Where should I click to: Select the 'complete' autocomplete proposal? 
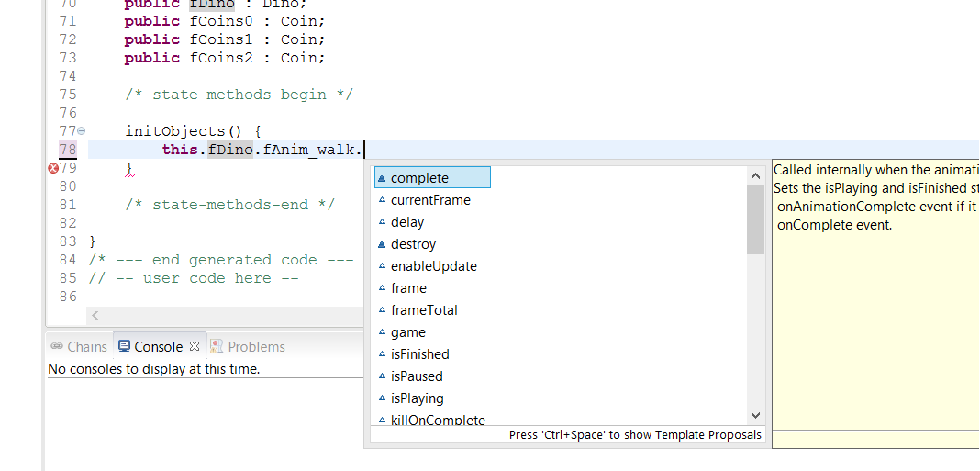(432, 177)
